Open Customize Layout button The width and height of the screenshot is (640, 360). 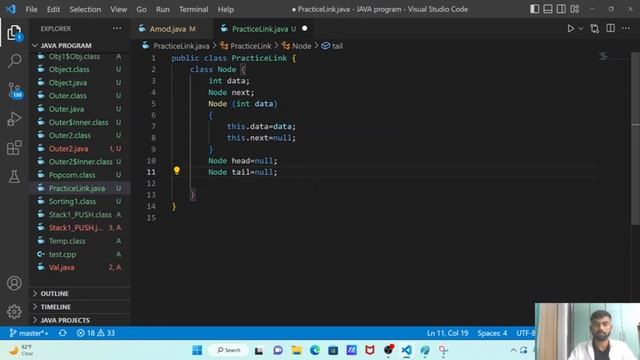(x=575, y=9)
